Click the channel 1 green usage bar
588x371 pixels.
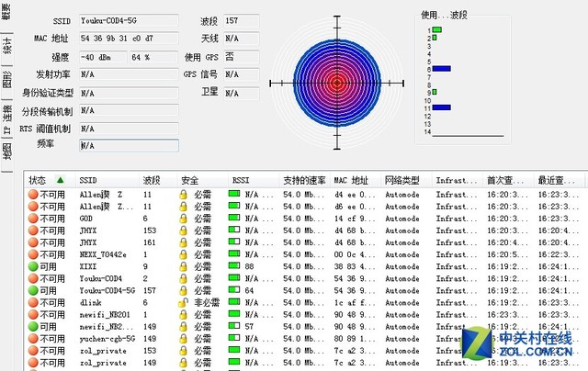437,29
